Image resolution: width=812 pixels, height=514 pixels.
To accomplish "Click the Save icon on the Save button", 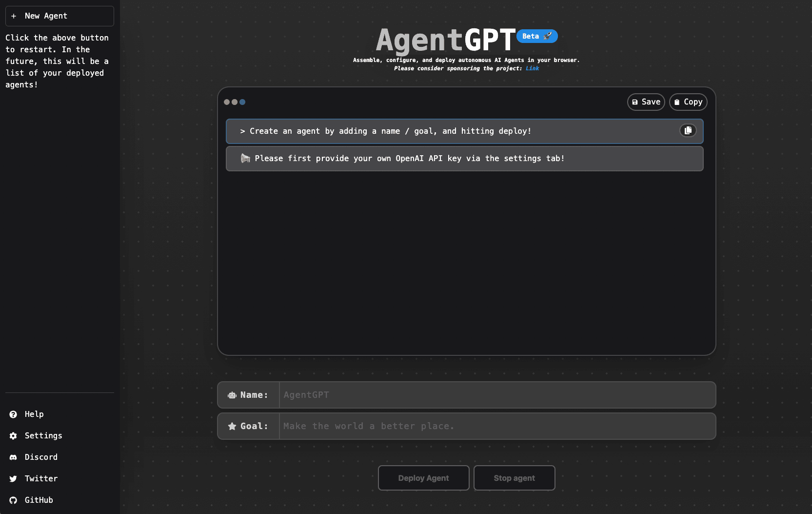I will [x=635, y=102].
